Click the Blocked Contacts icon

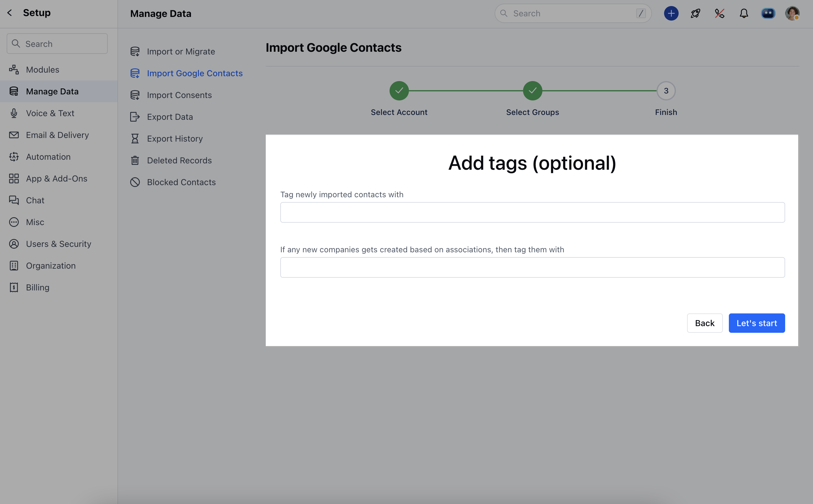click(135, 182)
